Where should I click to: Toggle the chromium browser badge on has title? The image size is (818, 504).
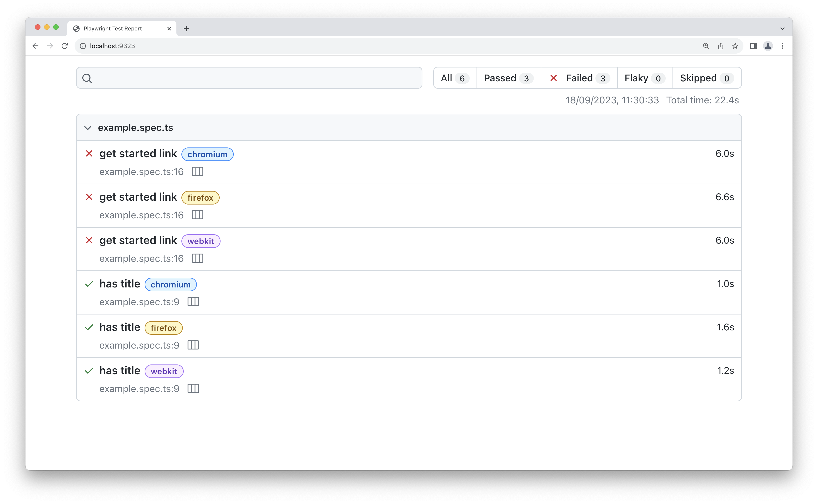(170, 284)
